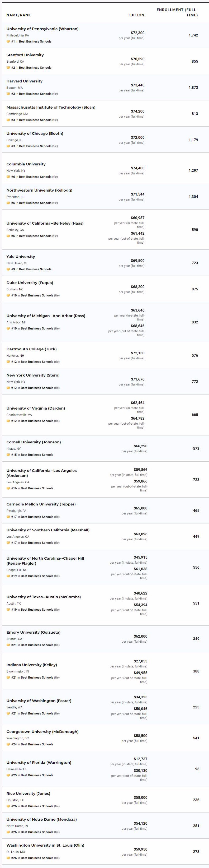Sort by the TUITION column header
The image size is (209, 868).
click(x=136, y=15)
